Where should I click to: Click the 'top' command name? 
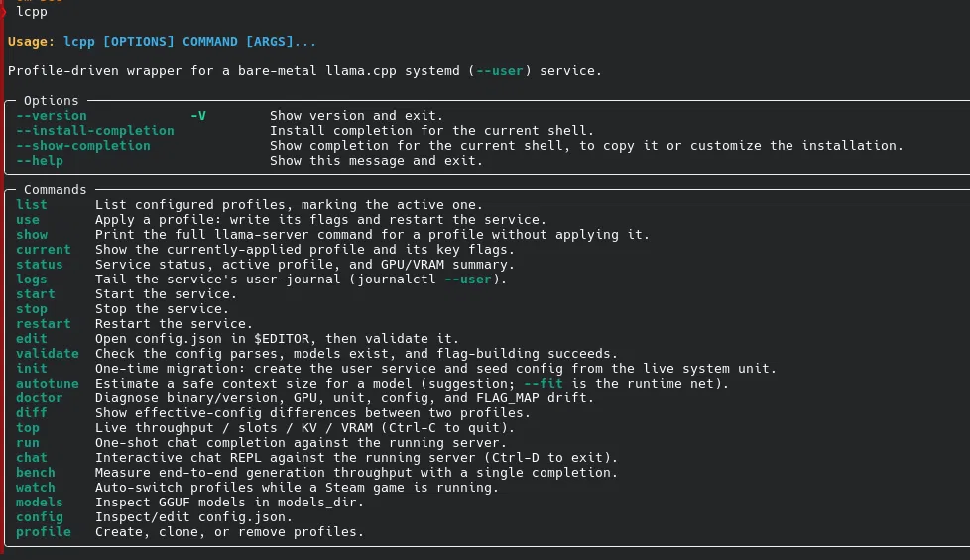coord(27,428)
